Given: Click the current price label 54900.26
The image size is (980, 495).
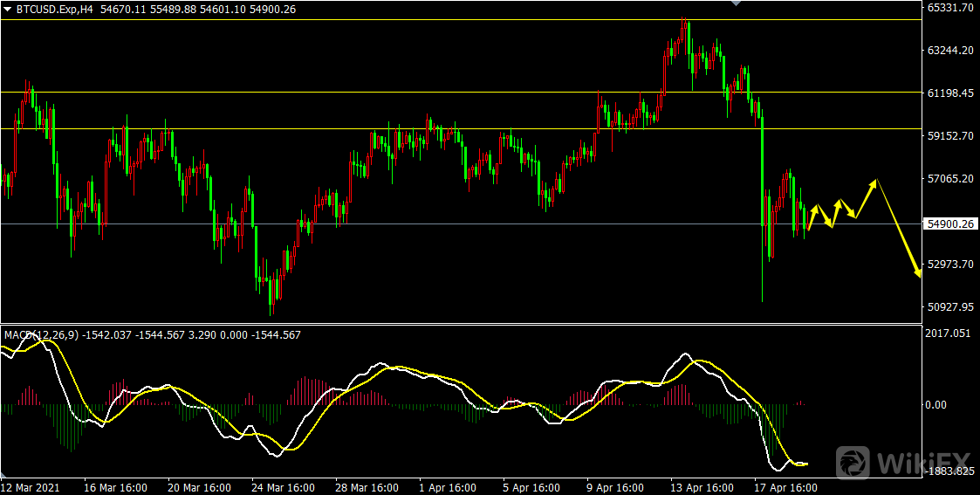Looking at the screenshot, I should [x=951, y=223].
